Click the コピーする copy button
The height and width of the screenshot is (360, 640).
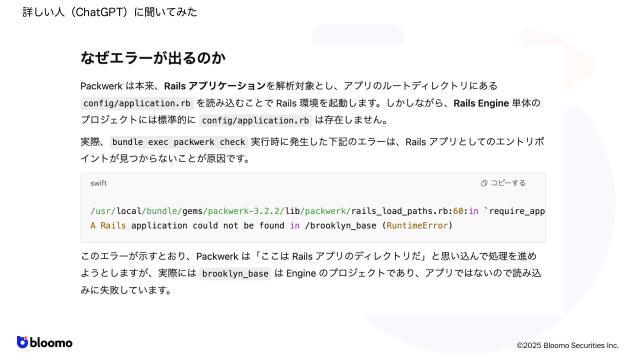click(503, 183)
